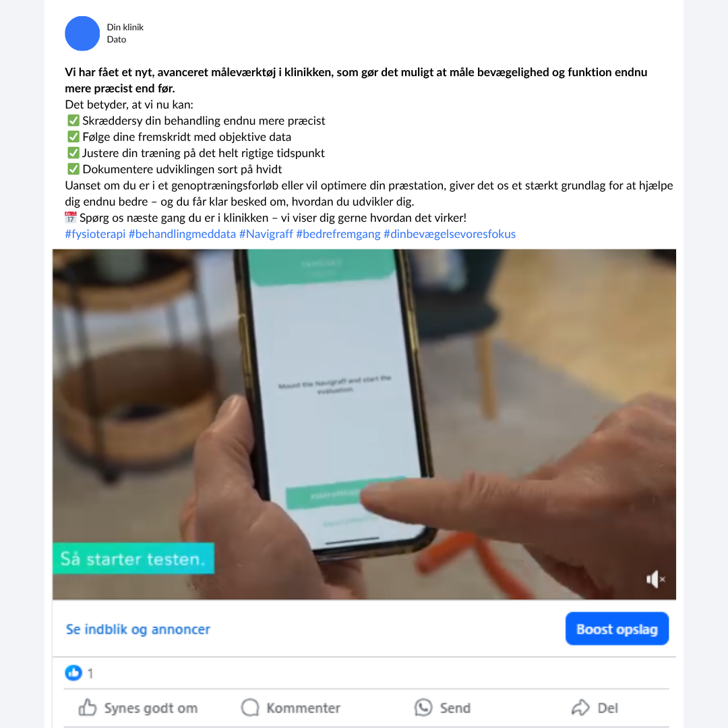Click the comment speech bubble icon

click(250, 708)
